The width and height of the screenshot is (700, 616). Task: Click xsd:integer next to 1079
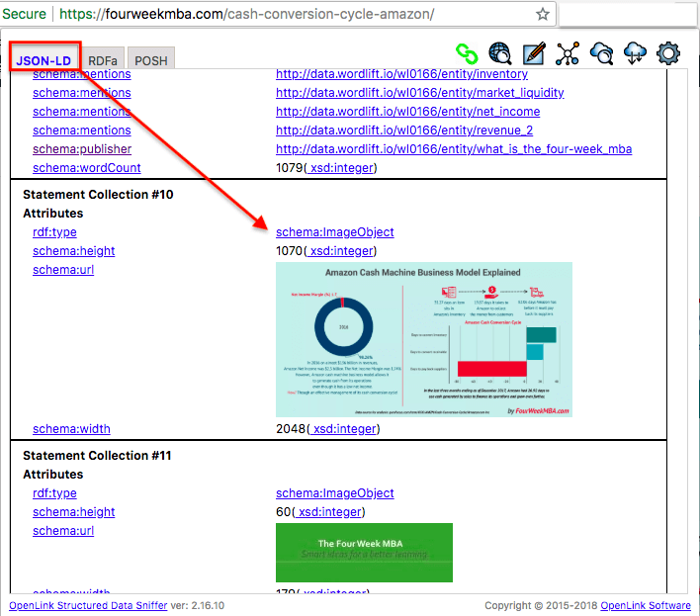click(x=340, y=168)
